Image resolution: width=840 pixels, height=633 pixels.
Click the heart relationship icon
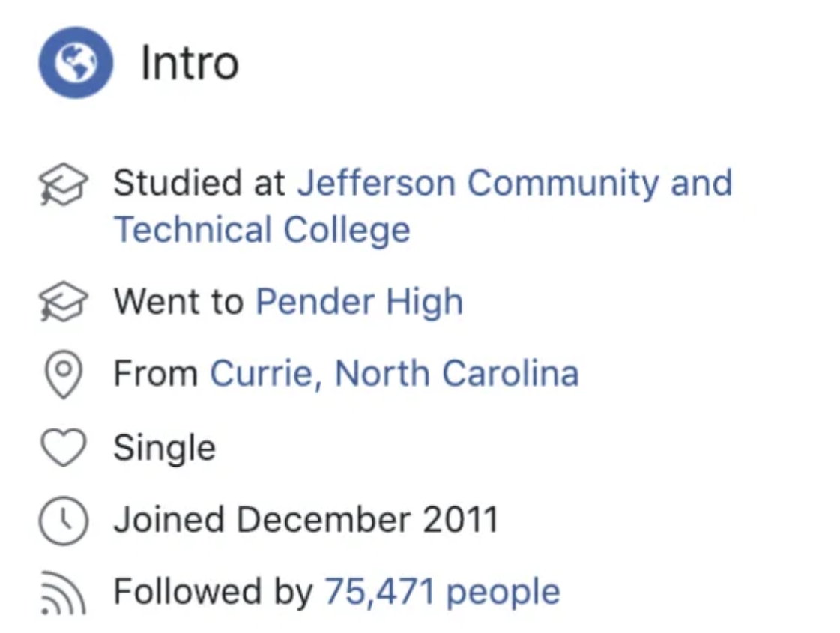click(63, 448)
